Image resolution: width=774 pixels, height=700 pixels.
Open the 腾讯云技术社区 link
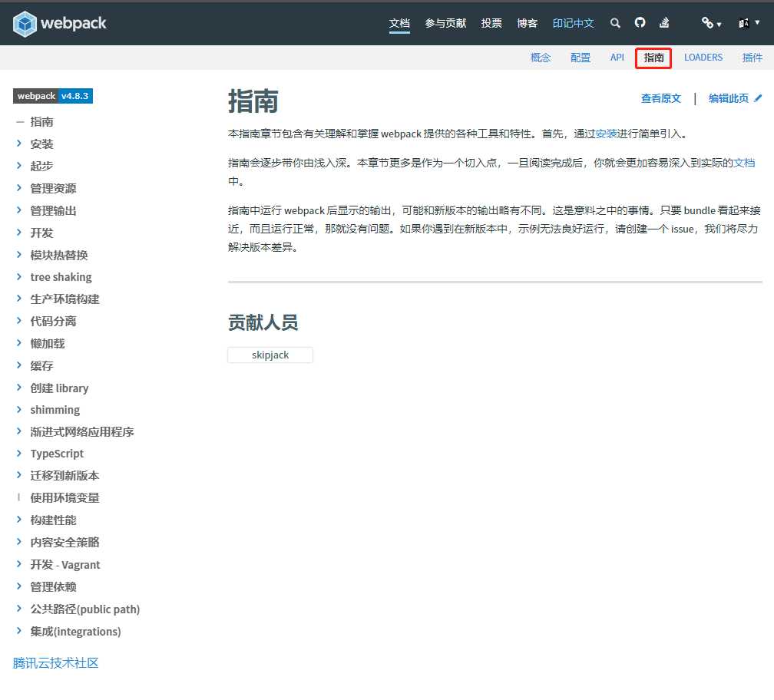(x=56, y=662)
